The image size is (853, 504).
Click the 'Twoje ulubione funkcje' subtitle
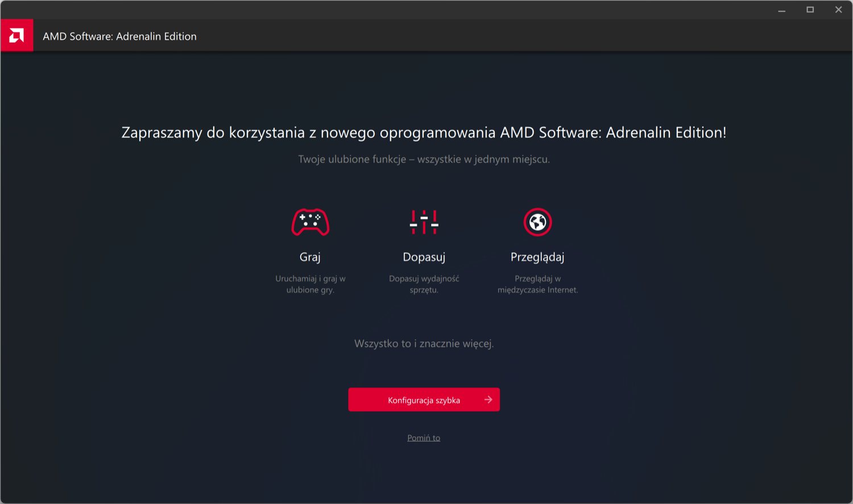[424, 159]
